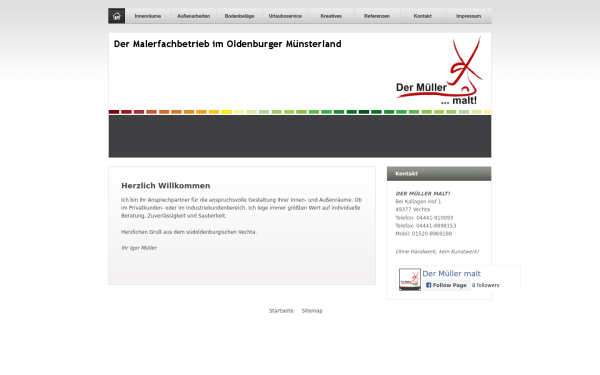Screen dimensions: 600x375
Task: Click the Herzlich Willkommen heading
Action: coord(166,186)
